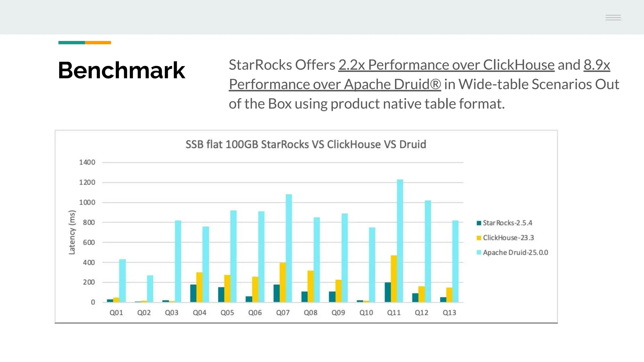The width and height of the screenshot is (644, 362).
Task: Click the Q07 x-axis label
Action: [x=283, y=313]
